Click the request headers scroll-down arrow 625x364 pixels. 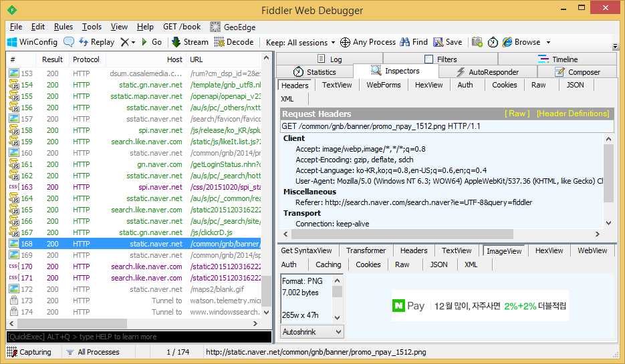(x=608, y=223)
